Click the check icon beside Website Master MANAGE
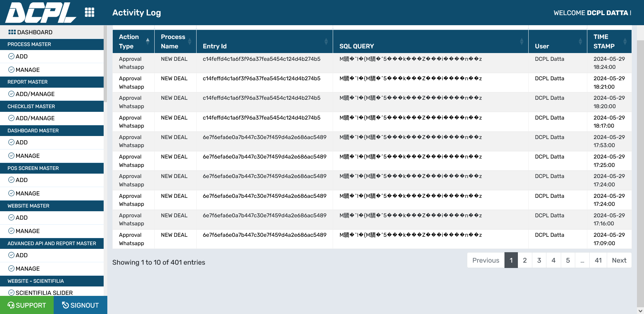644x314 pixels. coord(11,231)
